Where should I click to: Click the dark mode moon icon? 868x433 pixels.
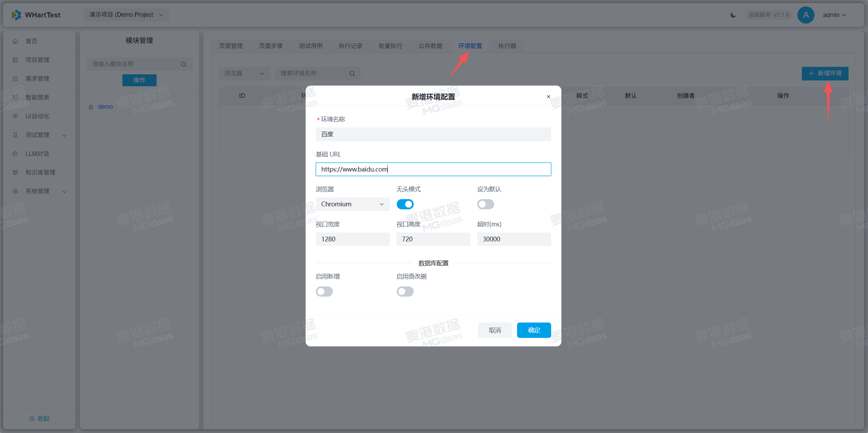point(733,15)
